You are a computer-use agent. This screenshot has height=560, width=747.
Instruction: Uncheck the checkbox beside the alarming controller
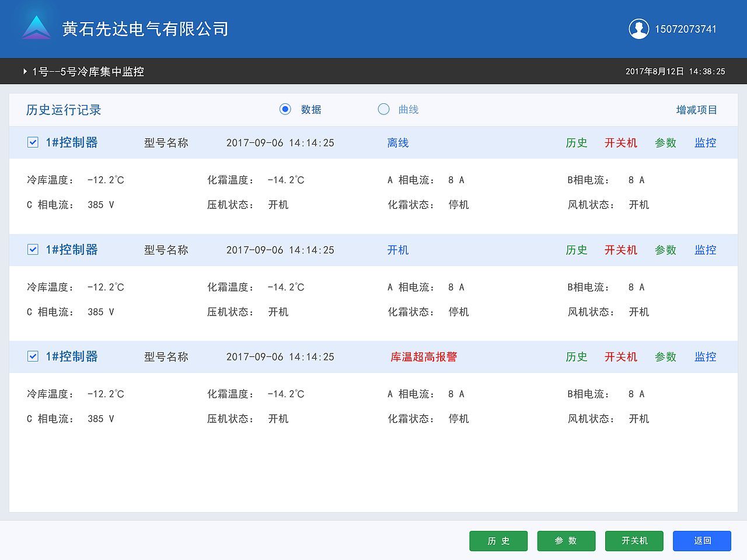(33, 356)
